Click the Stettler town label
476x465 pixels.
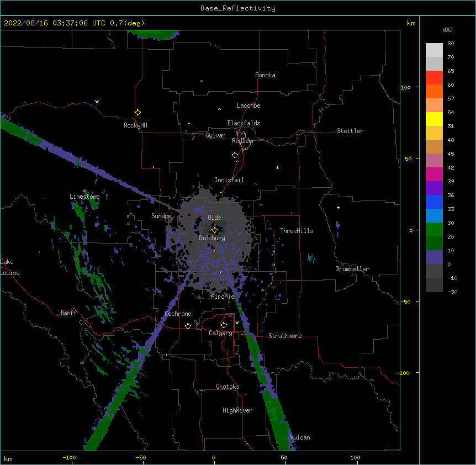[350, 131]
